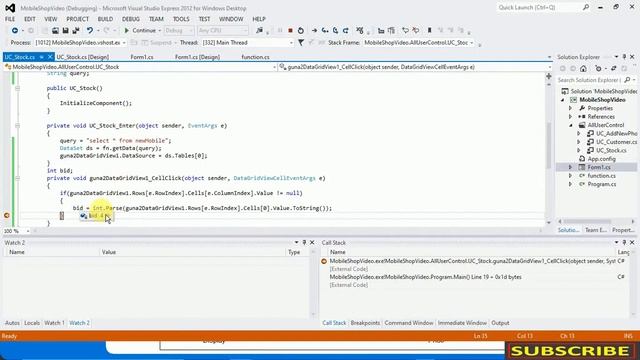Click the Home icon in Solution Explorer
The image size is (640, 360).
point(583,69)
